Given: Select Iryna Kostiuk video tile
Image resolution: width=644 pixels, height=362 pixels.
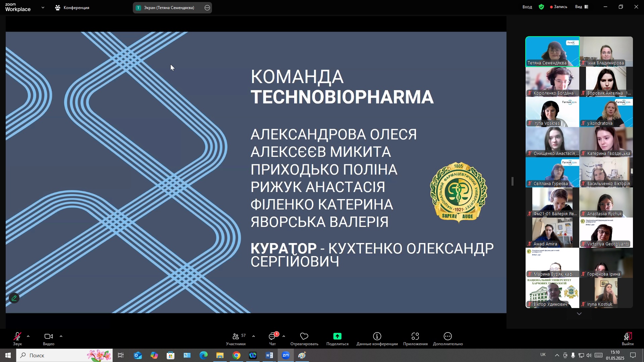Looking at the screenshot, I should click(x=606, y=293).
